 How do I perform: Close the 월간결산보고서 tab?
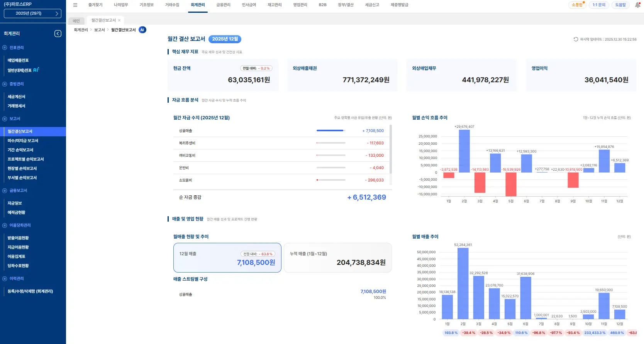(119, 20)
